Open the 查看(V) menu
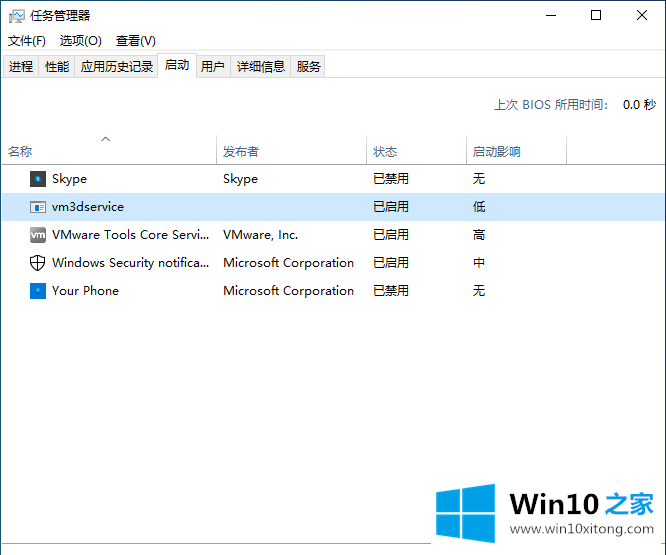666x555 pixels. [x=136, y=41]
